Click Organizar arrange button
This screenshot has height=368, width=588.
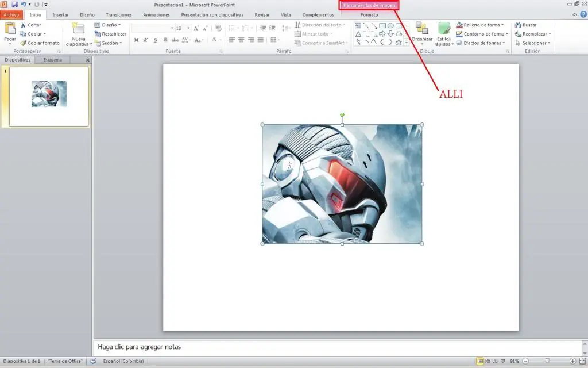422,34
